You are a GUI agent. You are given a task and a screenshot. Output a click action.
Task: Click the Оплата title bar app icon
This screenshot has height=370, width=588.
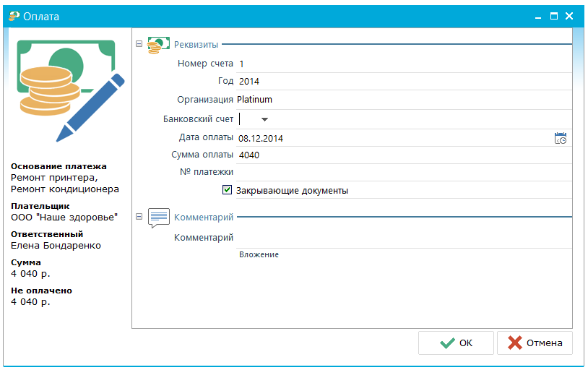coord(14,16)
